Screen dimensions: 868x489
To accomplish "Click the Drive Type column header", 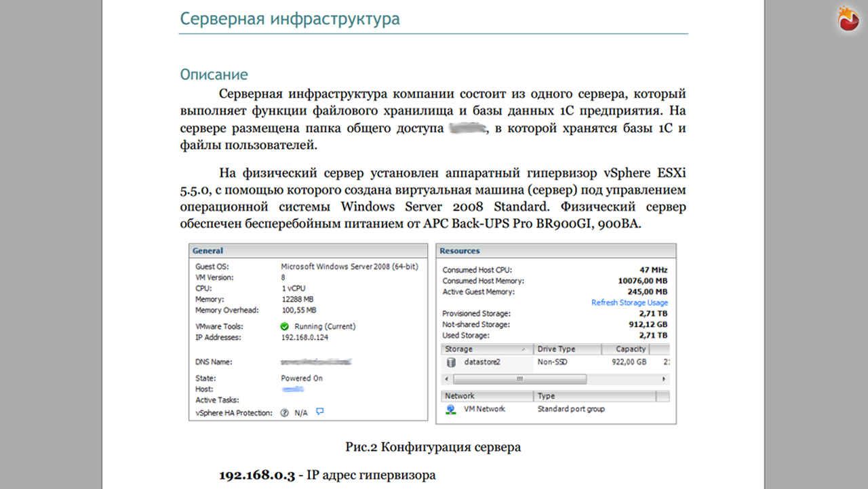I will pyautogui.click(x=568, y=349).
